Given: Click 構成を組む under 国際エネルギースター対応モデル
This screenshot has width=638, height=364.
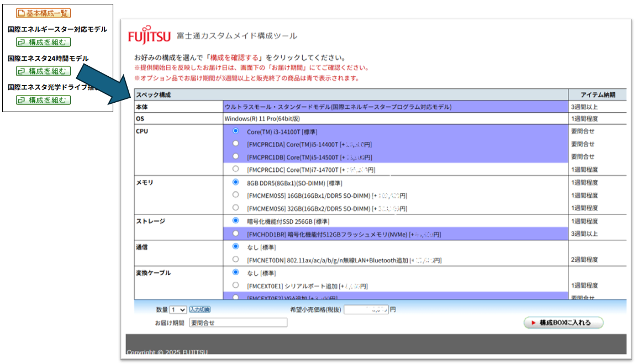Looking at the screenshot, I should 43,42.
